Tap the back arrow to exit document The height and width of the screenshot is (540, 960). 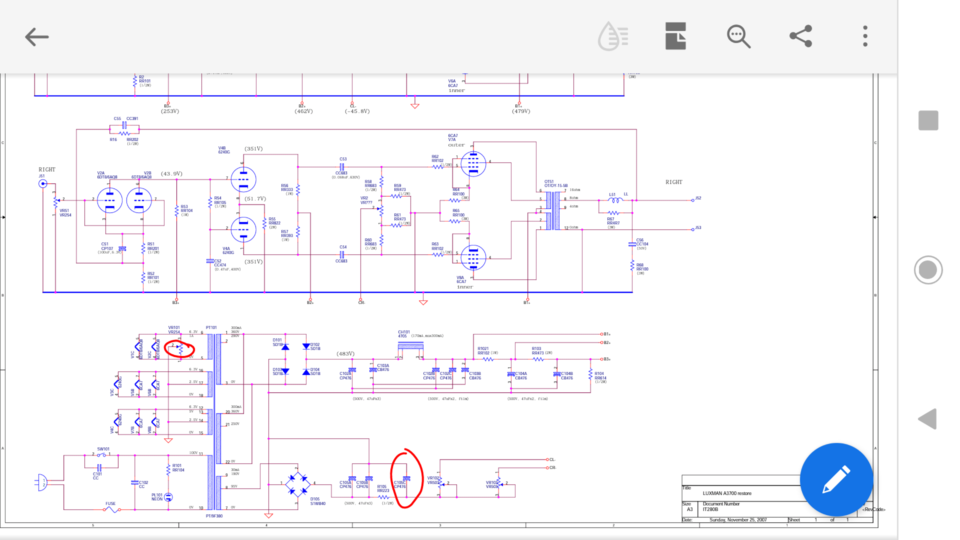coord(37,37)
